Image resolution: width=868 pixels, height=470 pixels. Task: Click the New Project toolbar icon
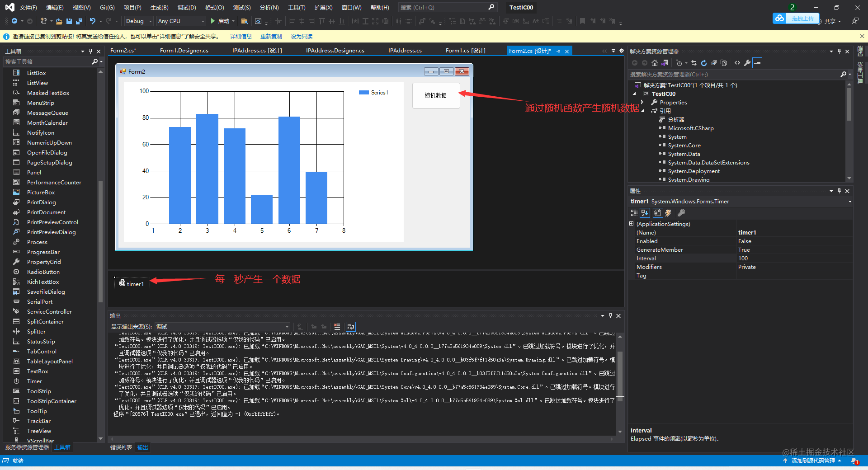tap(43, 21)
